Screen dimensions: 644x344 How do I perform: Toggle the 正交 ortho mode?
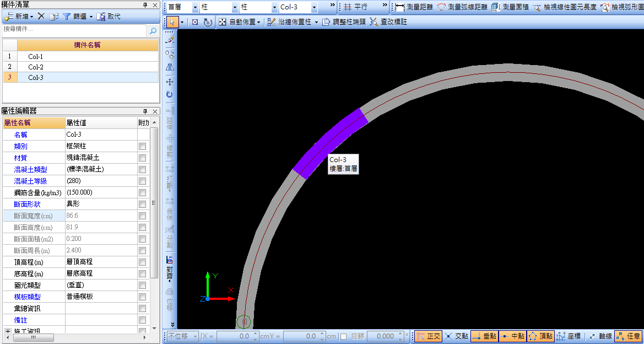point(428,337)
